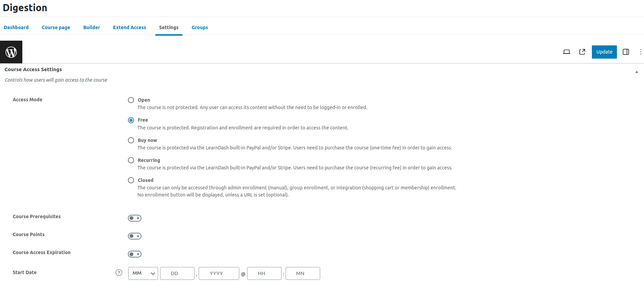The height and width of the screenshot is (290, 644).
Task: Click the WordPress logo icon
Action: [x=11, y=52]
